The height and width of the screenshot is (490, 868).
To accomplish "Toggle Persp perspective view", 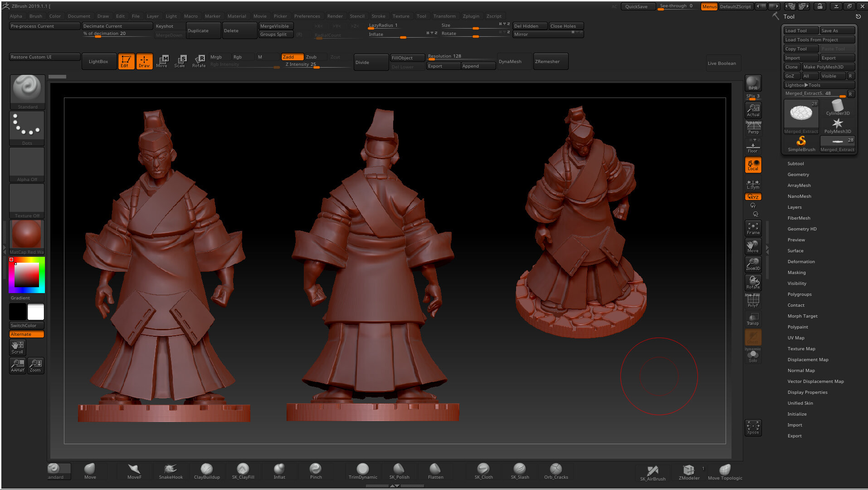I will coord(753,127).
